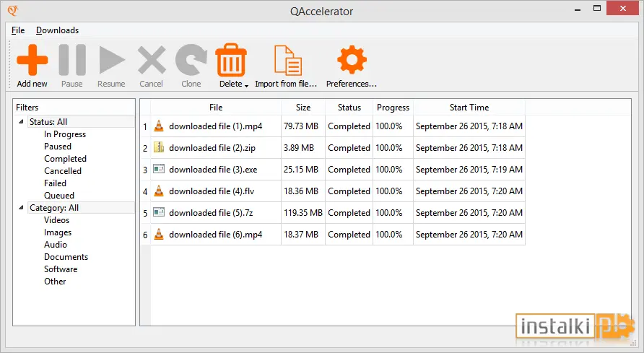Viewport: 644px width, 353px height.
Task: Click the Clone toolbar icon
Action: (191, 60)
